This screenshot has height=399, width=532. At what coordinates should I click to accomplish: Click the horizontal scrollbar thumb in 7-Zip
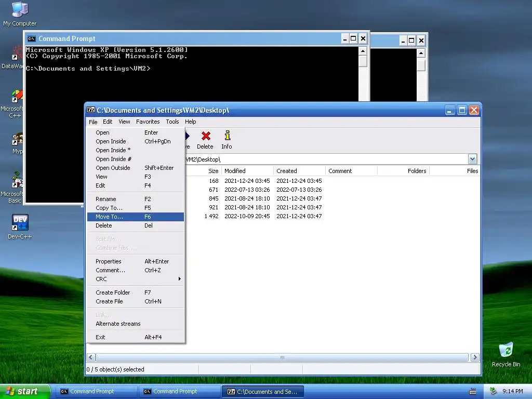(282, 357)
